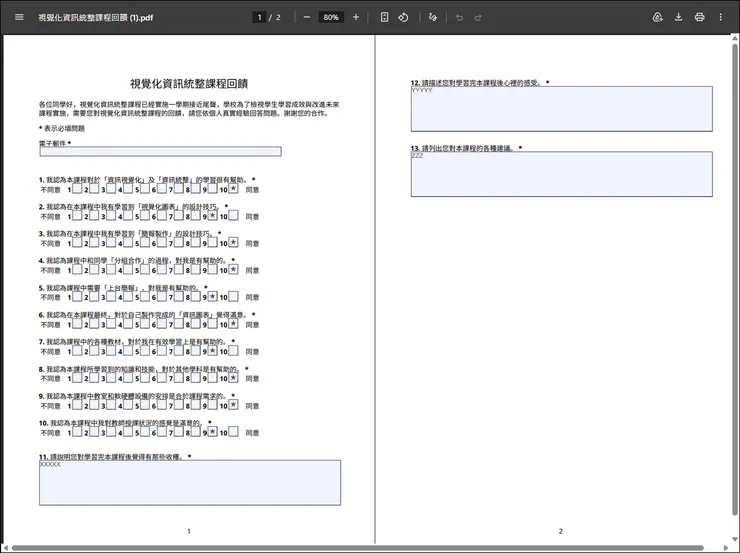Check box 10 for question 5
Viewport: 740px width, 553px height.
234,296
